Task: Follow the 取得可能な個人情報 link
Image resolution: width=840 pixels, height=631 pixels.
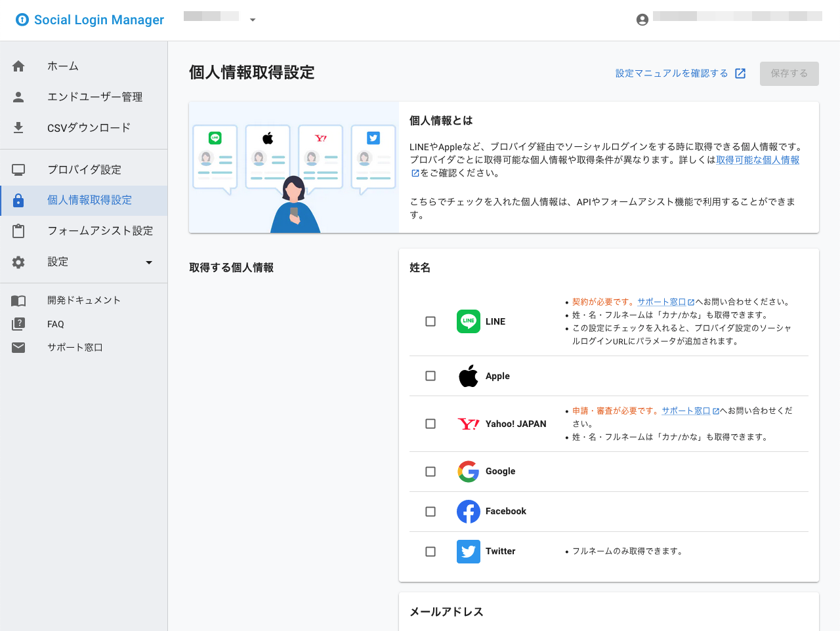Action: click(x=758, y=160)
